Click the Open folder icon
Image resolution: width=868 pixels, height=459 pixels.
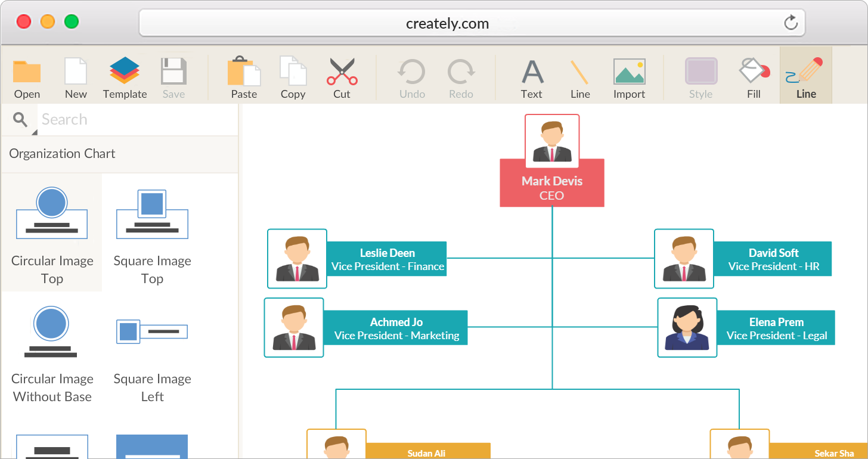coord(27,73)
